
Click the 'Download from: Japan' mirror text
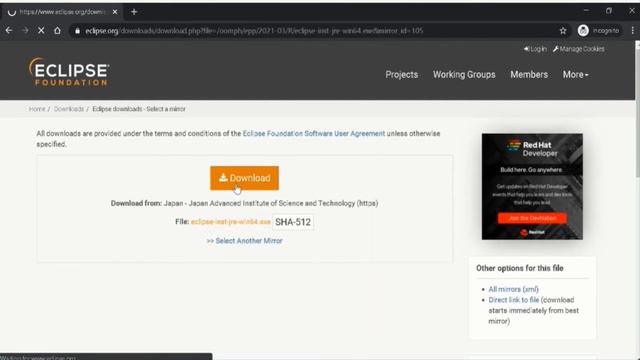click(x=244, y=203)
